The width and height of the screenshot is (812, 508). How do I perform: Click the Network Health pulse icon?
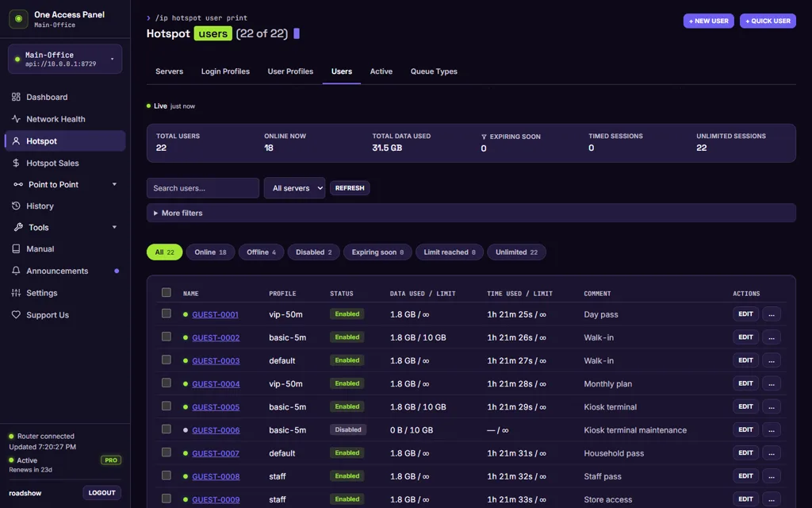pos(16,119)
